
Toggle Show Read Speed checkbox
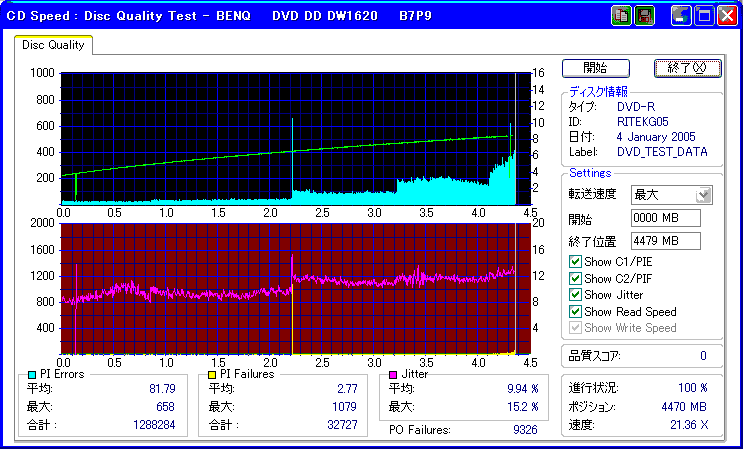[575, 312]
